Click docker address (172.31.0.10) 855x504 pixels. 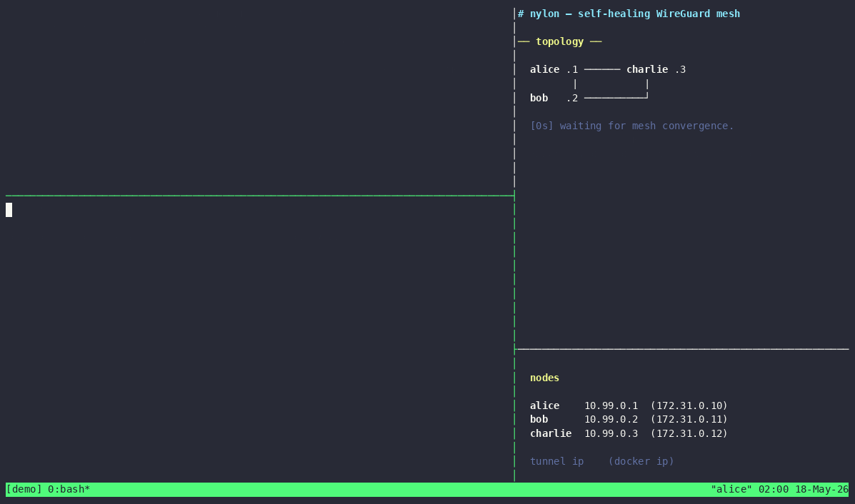tap(689, 405)
